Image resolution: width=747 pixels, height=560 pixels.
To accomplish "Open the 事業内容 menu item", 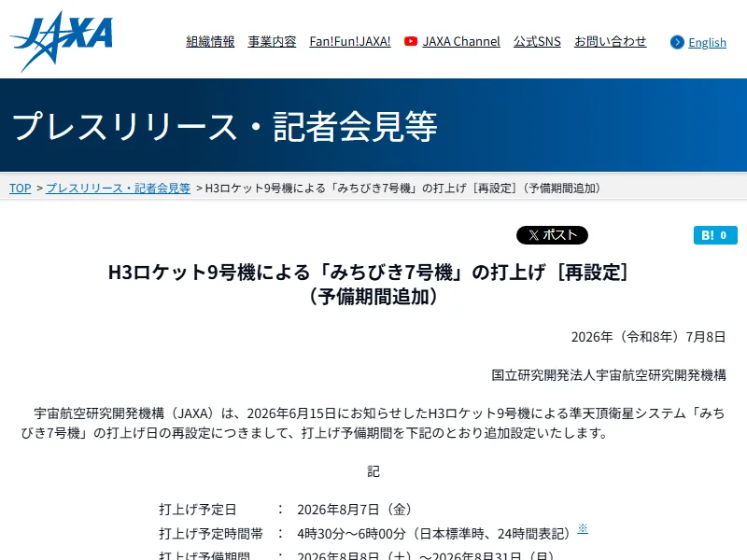I will (x=272, y=41).
